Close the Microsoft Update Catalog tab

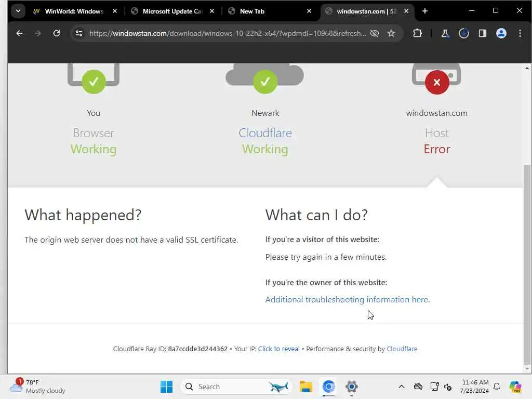(212, 11)
